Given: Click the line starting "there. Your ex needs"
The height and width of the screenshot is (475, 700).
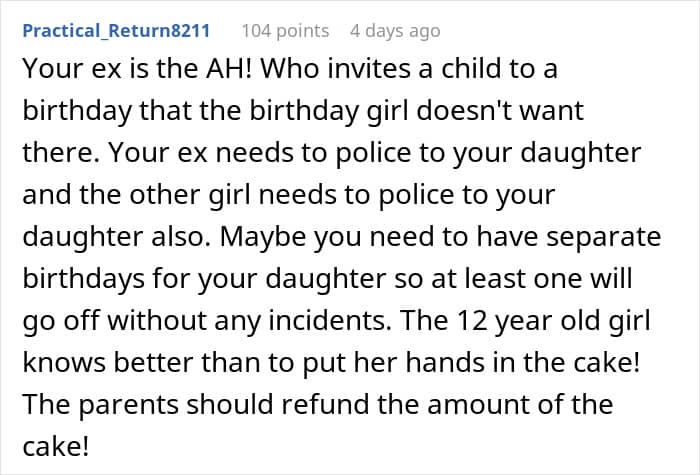Looking at the screenshot, I should pyautogui.click(x=332, y=152).
